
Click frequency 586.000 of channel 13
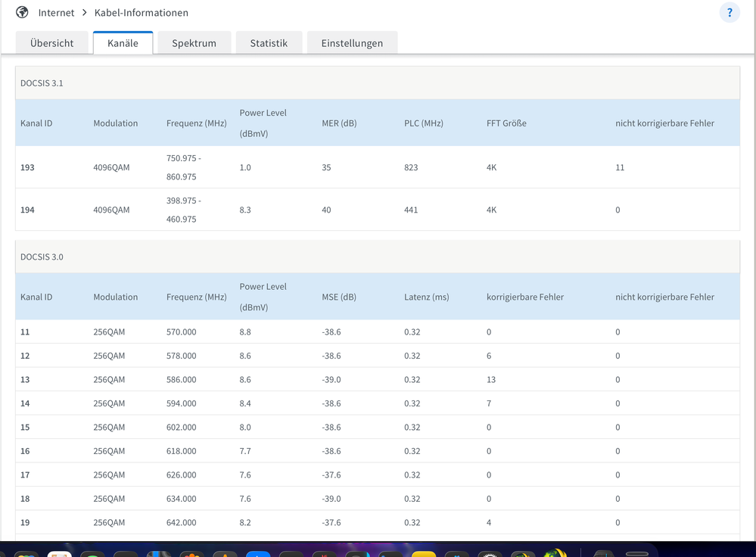(x=181, y=380)
